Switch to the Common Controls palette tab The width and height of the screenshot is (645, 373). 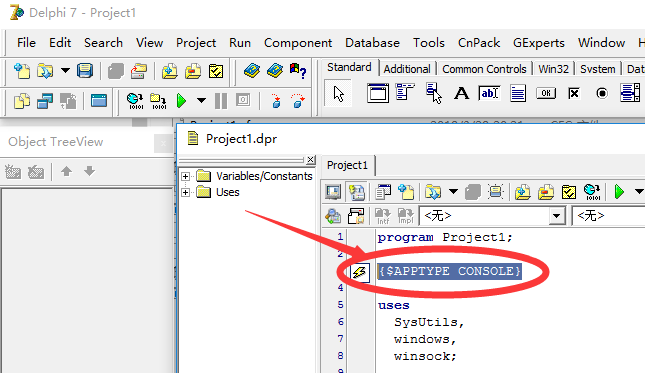pyautogui.click(x=484, y=69)
